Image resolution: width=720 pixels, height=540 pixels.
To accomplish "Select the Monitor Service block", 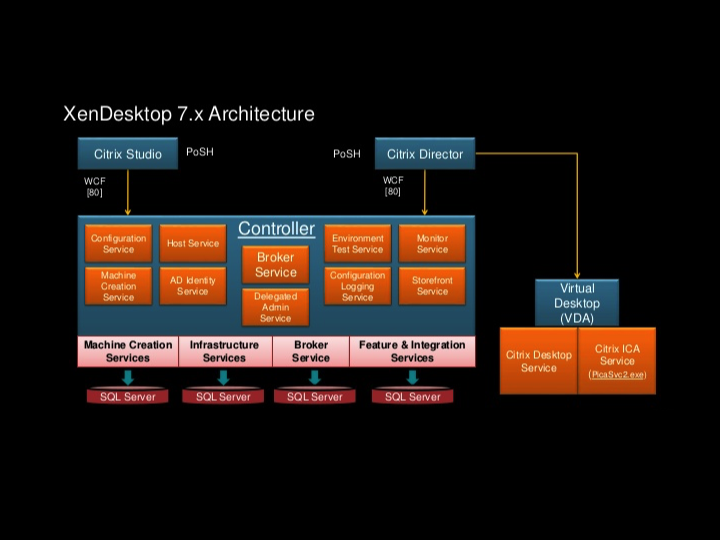I will [x=432, y=243].
